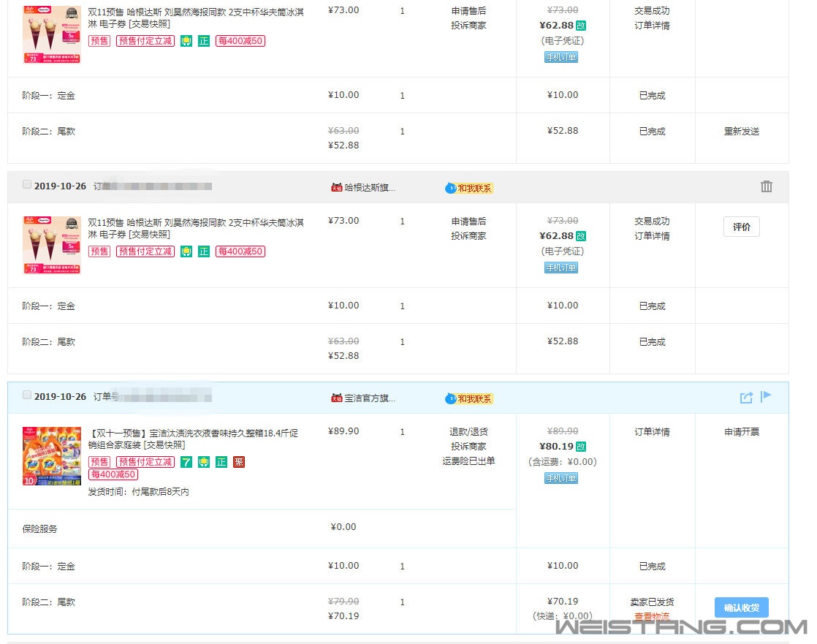This screenshot has height=644, width=817.
Task: Delete the Häagen-Dazs order with trash icon
Action: point(766,186)
